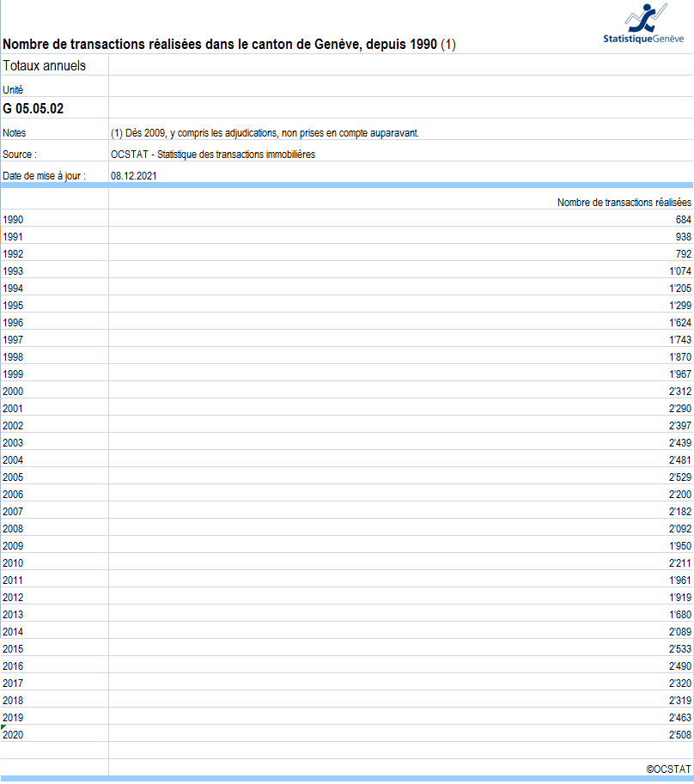Click the ©OCSTAT copyright cell
This screenshot has width=694, height=784.
668,769
